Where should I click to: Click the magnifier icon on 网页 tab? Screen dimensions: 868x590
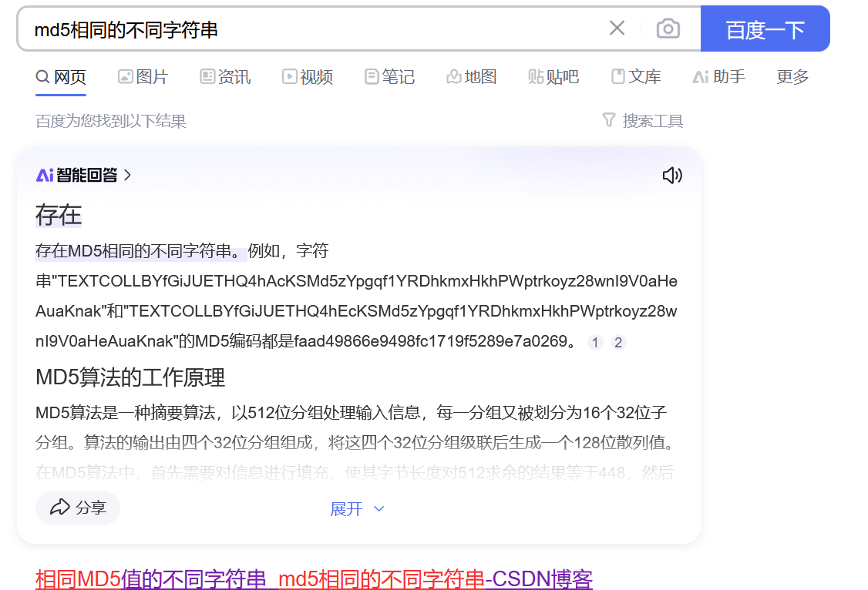pos(42,77)
